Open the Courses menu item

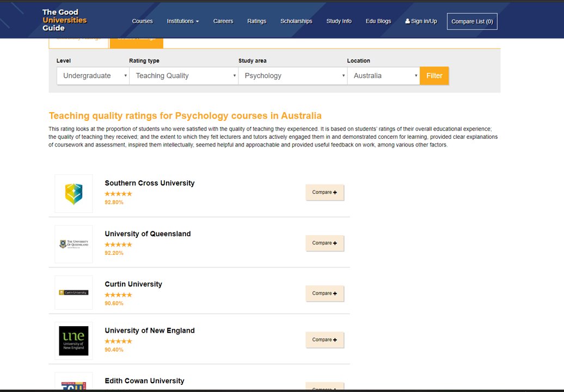tap(142, 21)
